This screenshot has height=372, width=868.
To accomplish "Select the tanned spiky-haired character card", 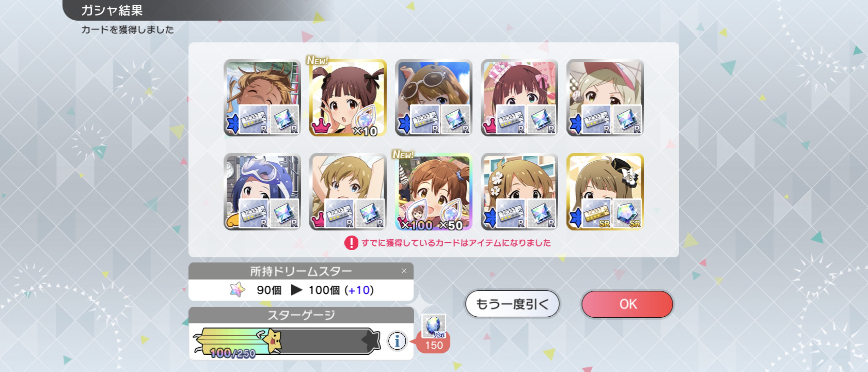I will (x=262, y=98).
